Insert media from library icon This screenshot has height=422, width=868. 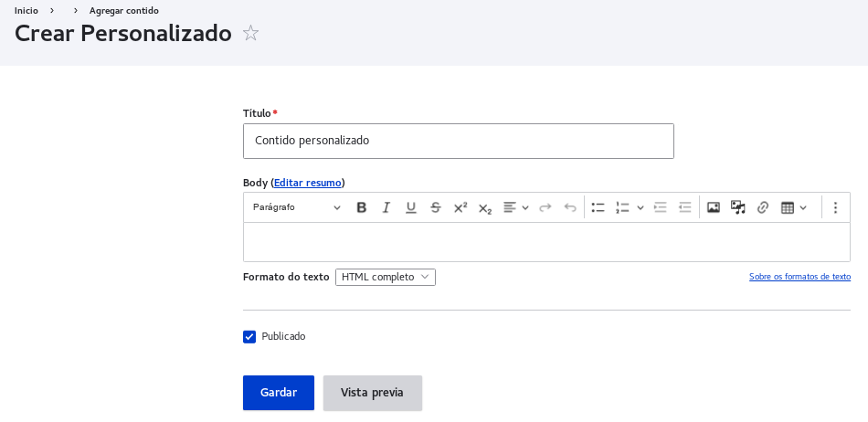click(738, 208)
